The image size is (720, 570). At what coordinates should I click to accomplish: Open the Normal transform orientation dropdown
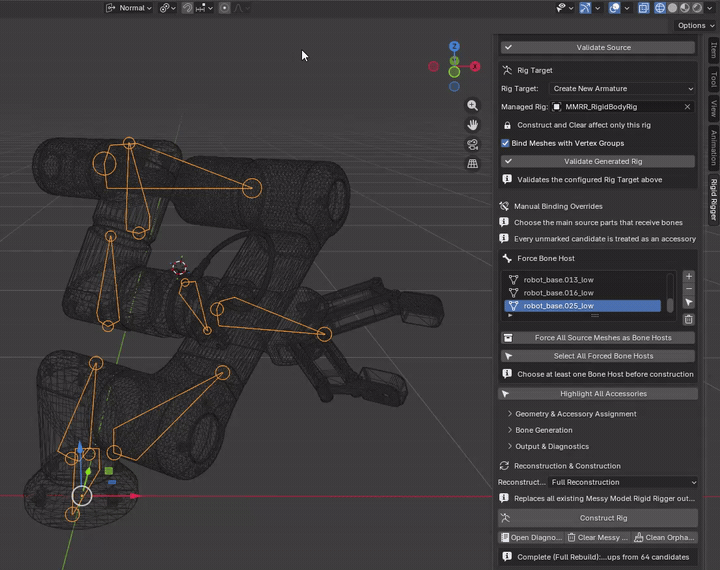click(x=129, y=8)
